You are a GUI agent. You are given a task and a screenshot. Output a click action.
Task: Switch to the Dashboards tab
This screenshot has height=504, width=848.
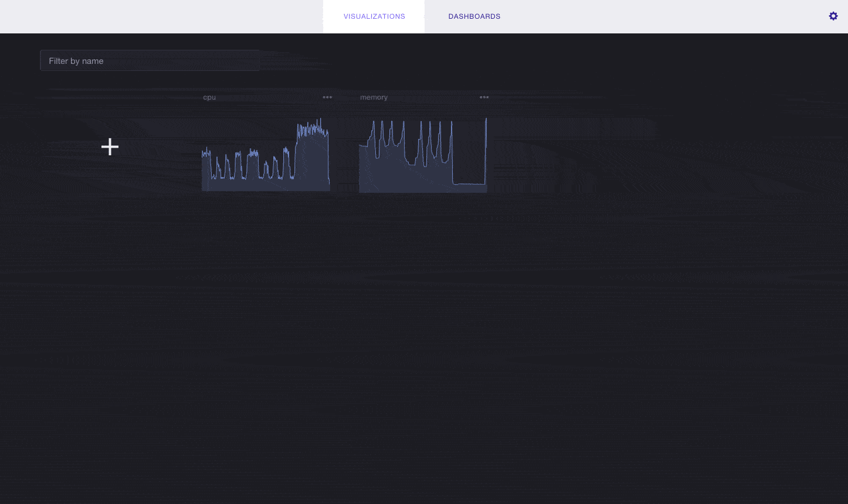[474, 16]
